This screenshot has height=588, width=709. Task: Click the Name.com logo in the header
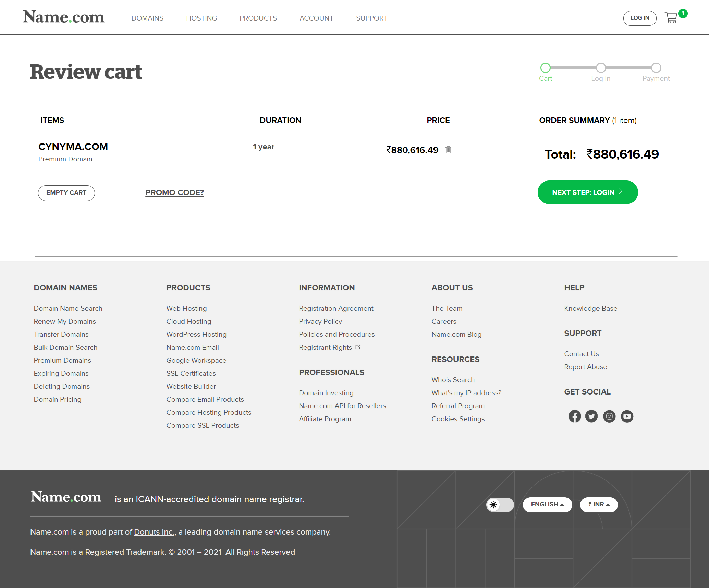[x=64, y=17]
